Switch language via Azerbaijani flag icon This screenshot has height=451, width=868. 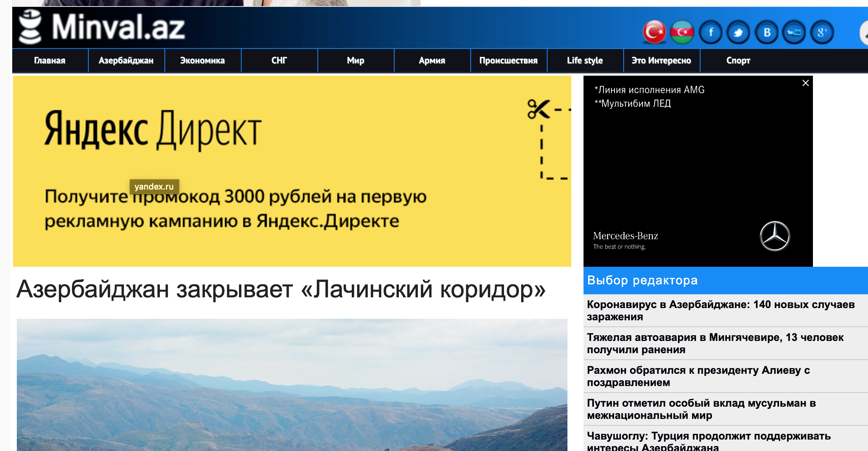pyautogui.click(x=682, y=32)
